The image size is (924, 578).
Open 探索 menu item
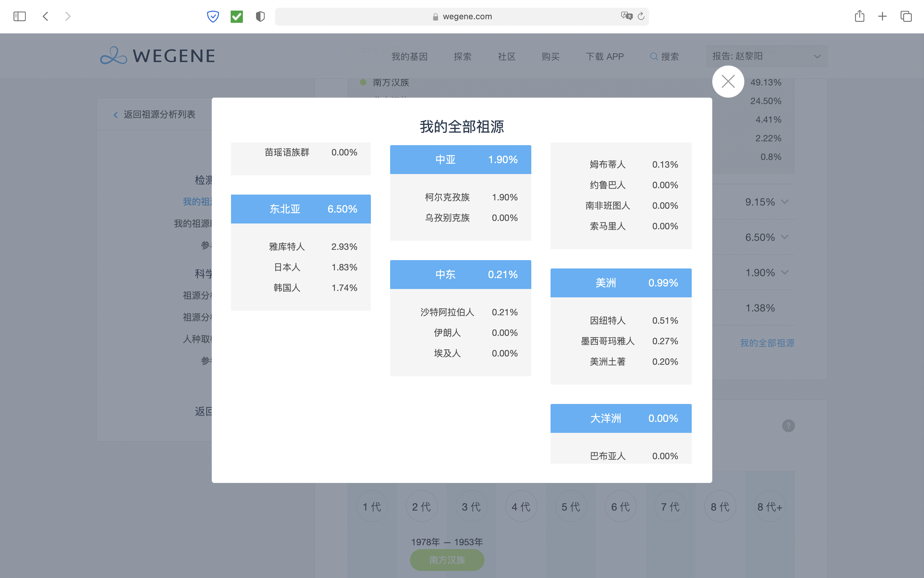pyautogui.click(x=462, y=57)
